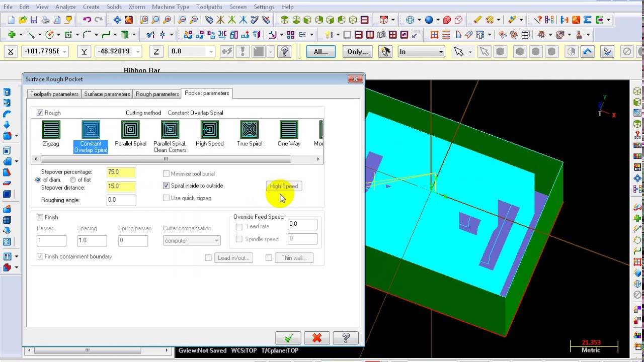The width and height of the screenshot is (644, 362).
Task: Click the Fit to screen icon
Action: (117, 20)
